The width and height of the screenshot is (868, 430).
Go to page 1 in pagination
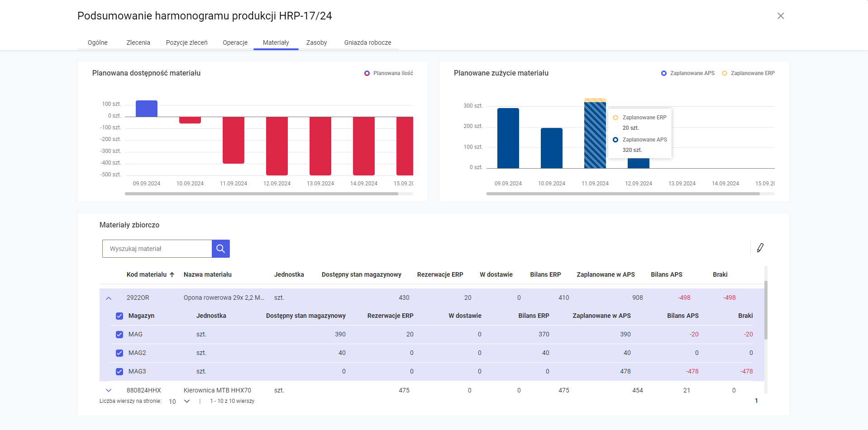coord(756,401)
